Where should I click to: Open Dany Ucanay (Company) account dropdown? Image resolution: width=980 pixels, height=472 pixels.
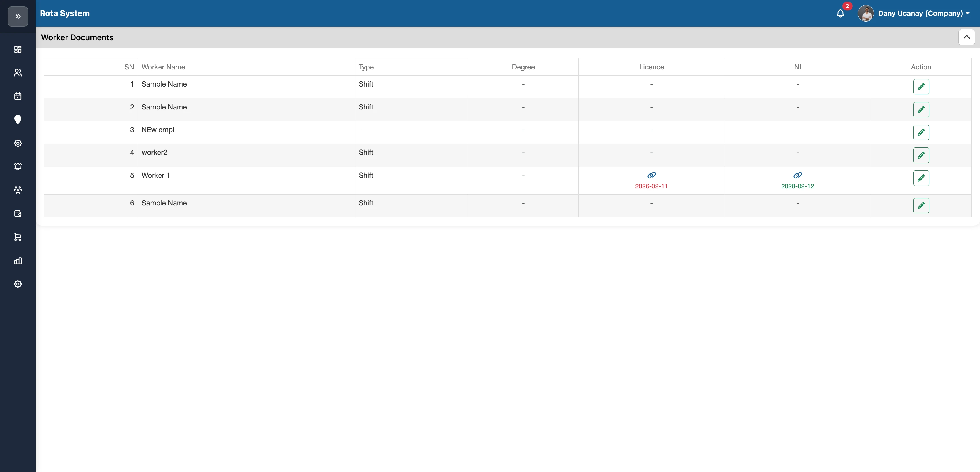(x=923, y=13)
